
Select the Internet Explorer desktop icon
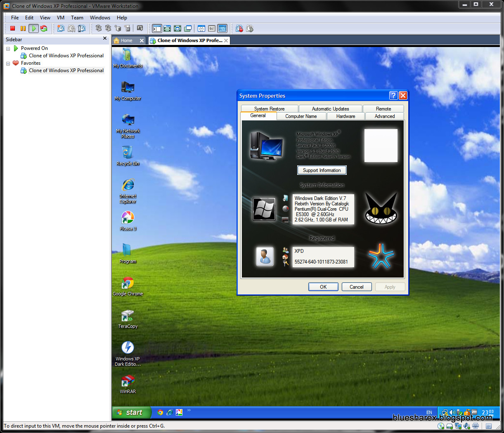(x=128, y=191)
